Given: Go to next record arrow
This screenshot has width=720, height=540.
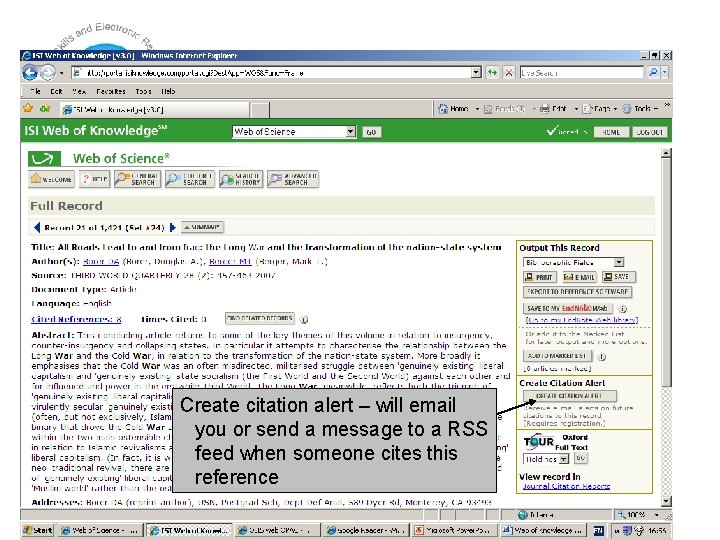Looking at the screenshot, I should point(173,227).
